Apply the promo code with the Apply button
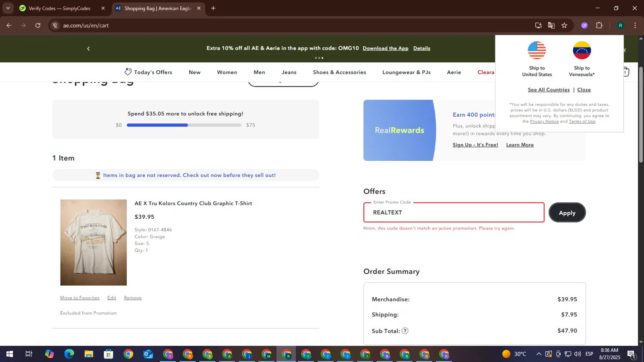This screenshot has width=644, height=362. (x=567, y=212)
